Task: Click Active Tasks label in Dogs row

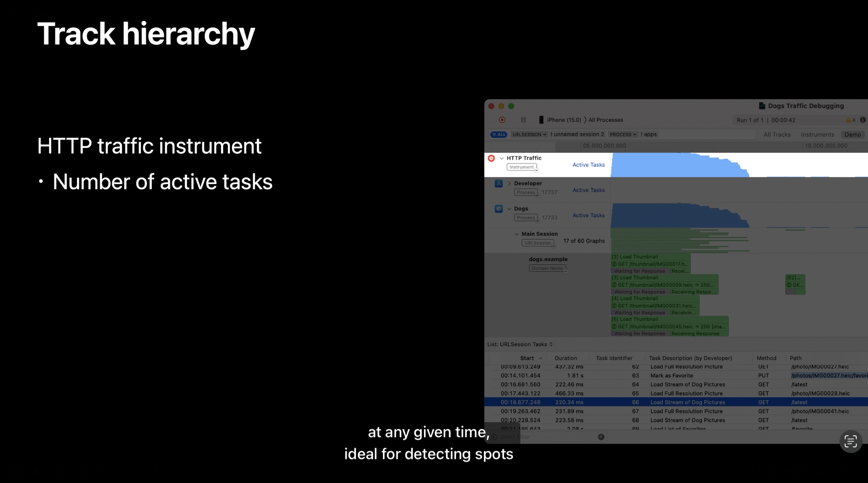Action: (588, 216)
